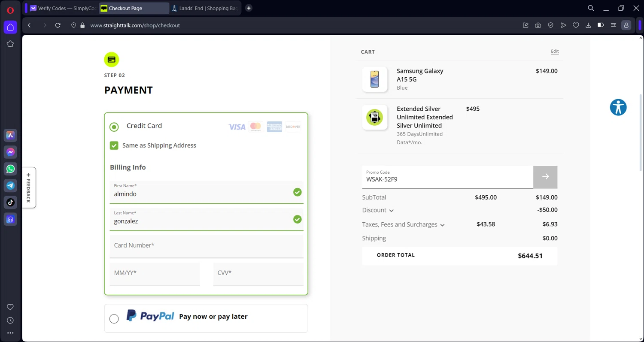Click the edit page icon in toolbar
This screenshot has height=342, width=644.
526,25
